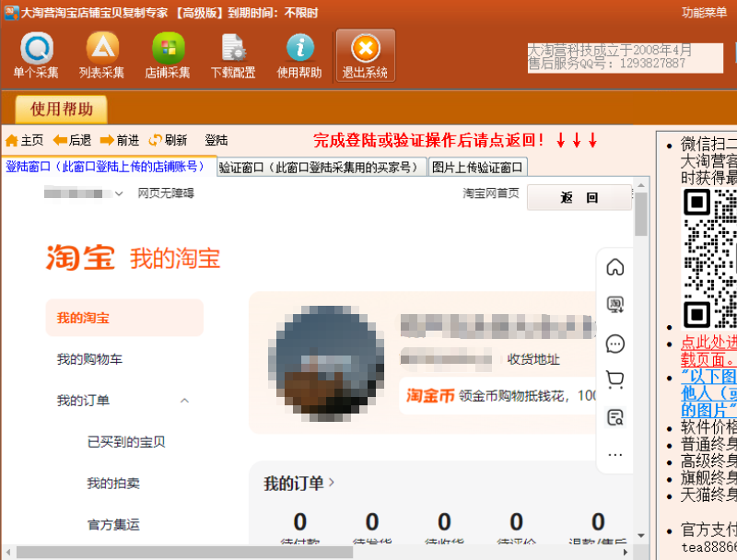Click the 刷新 refresh button
Image resolution: width=737 pixels, height=560 pixels.
[x=169, y=140]
